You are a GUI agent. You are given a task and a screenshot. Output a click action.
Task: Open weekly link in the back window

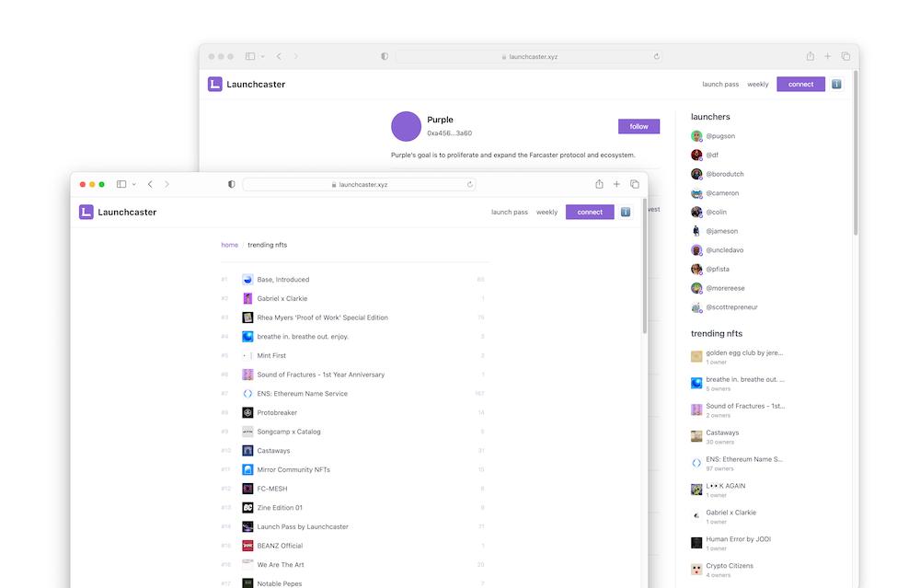757,84
